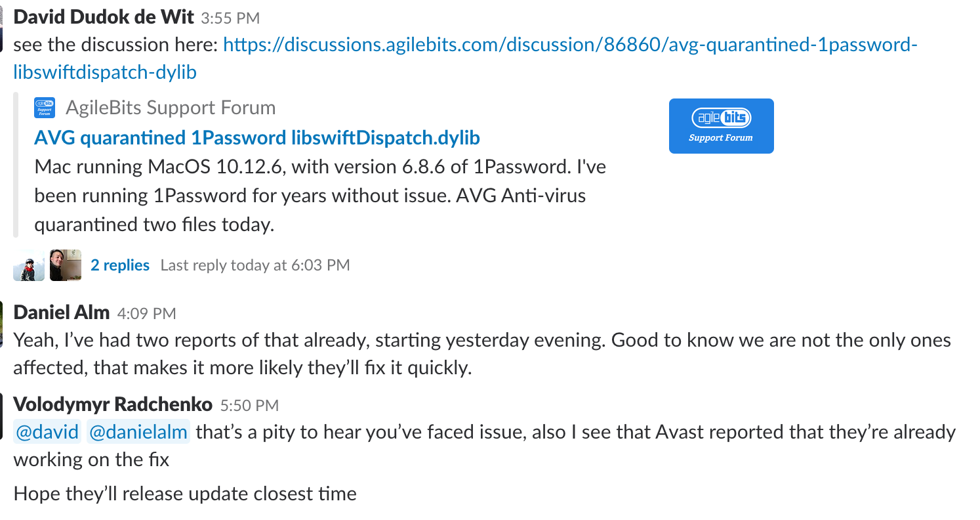Select Daniel Alm's profile name

[61, 313]
